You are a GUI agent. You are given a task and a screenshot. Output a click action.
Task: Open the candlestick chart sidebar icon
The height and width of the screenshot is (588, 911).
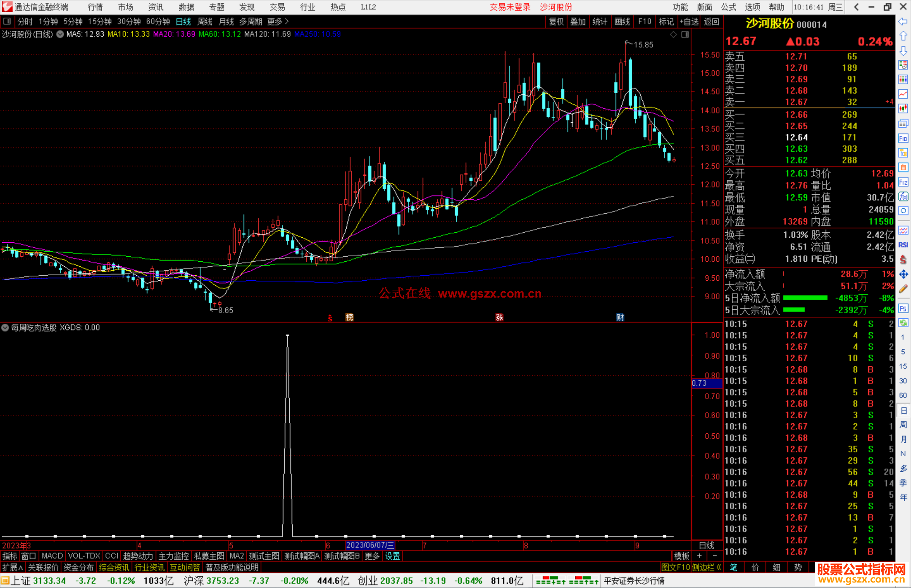click(x=903, y=109)
